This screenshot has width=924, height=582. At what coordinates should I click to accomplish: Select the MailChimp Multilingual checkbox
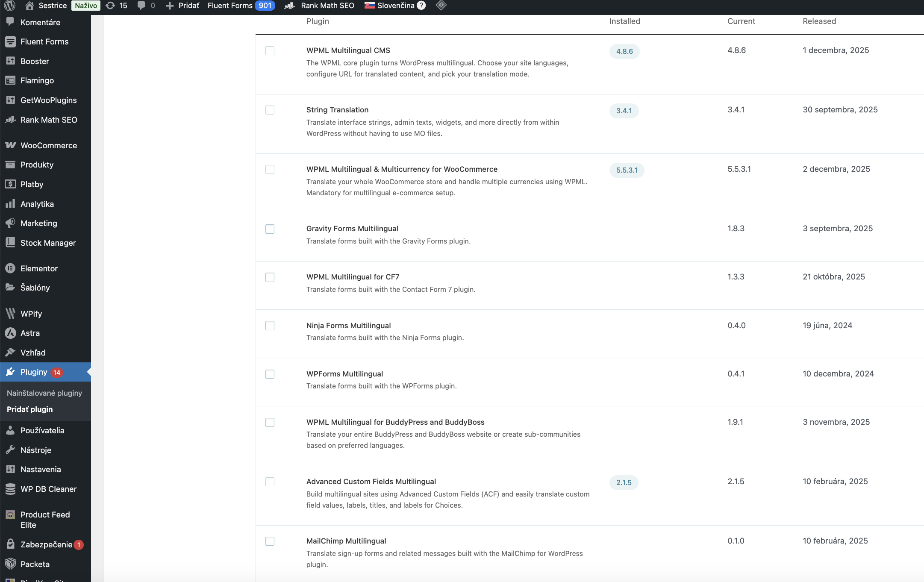point(270,541)
